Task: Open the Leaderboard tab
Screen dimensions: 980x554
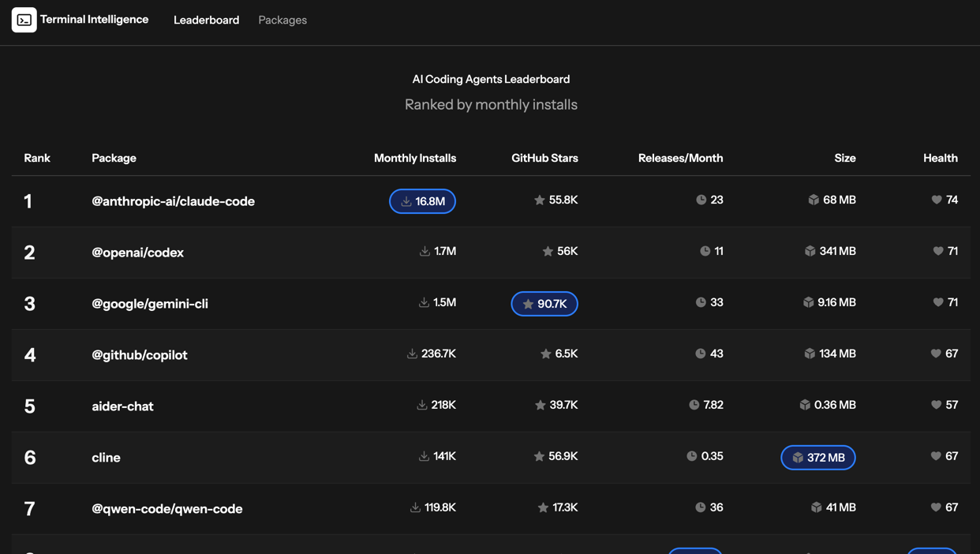Action: pos(206,20)
